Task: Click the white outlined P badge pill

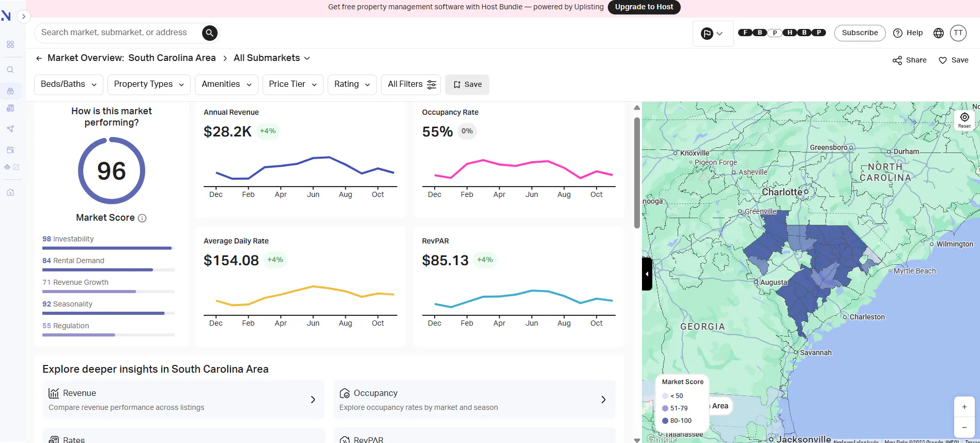Action: click(775, 33)
